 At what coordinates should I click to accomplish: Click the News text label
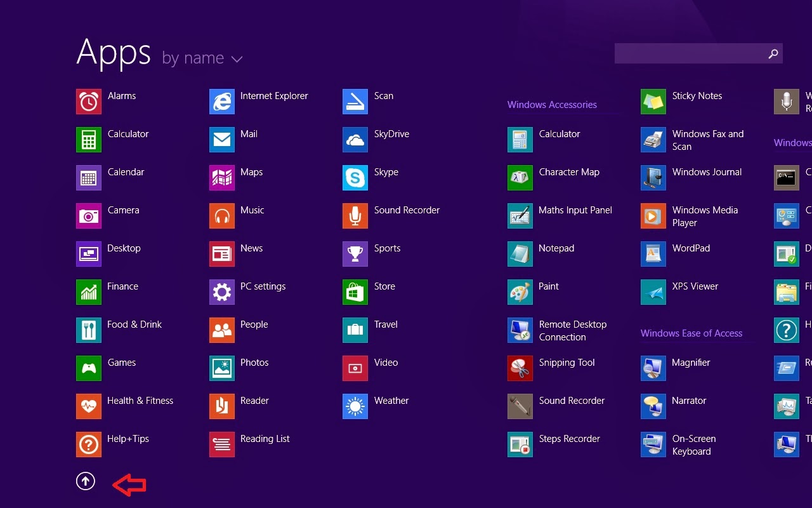251,248
